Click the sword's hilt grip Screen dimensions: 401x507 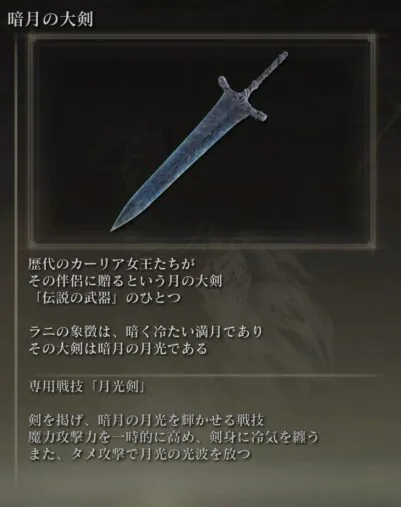point(267,71)
